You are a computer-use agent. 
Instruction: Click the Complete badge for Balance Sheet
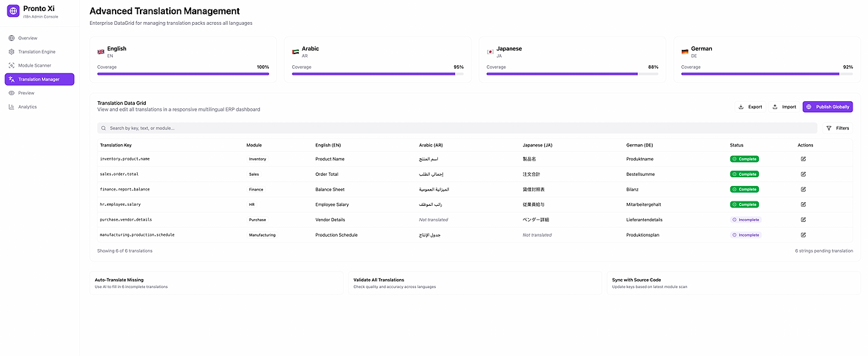[x=744, y=189]
